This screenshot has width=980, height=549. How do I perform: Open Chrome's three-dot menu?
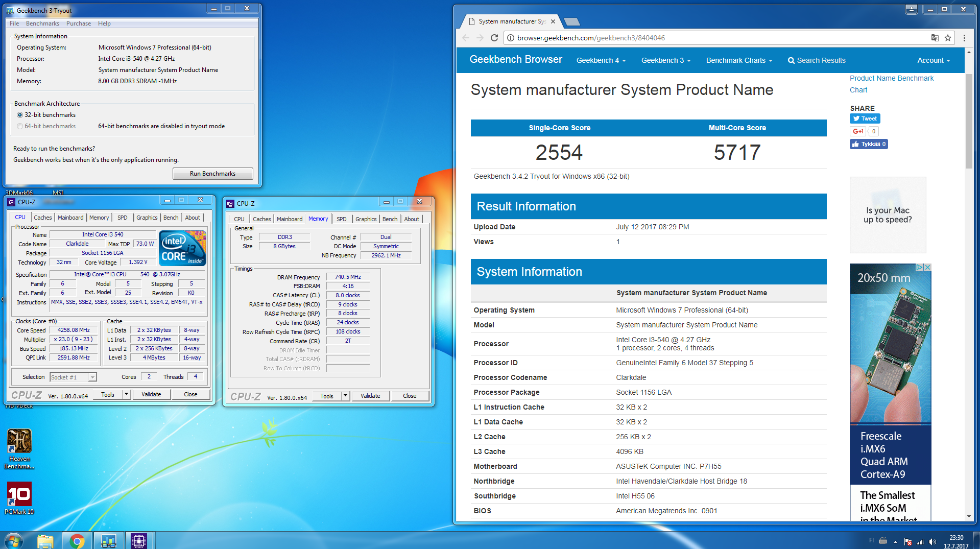(964, 38)
